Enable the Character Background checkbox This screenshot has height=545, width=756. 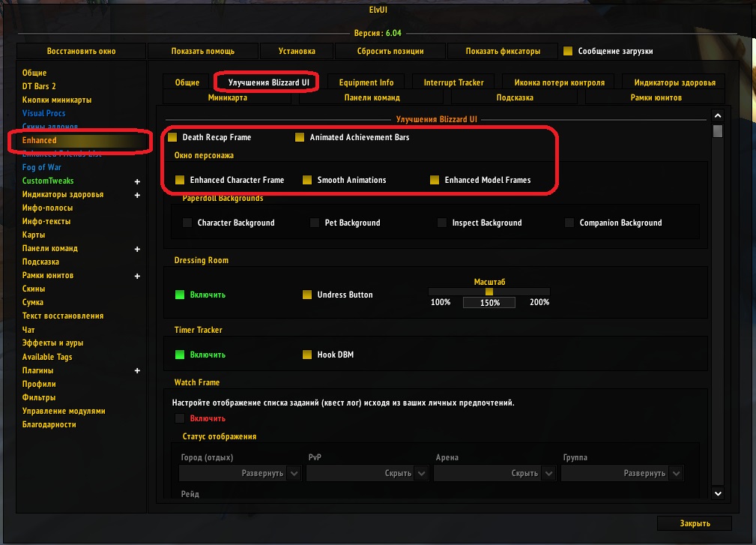point(187,223)
